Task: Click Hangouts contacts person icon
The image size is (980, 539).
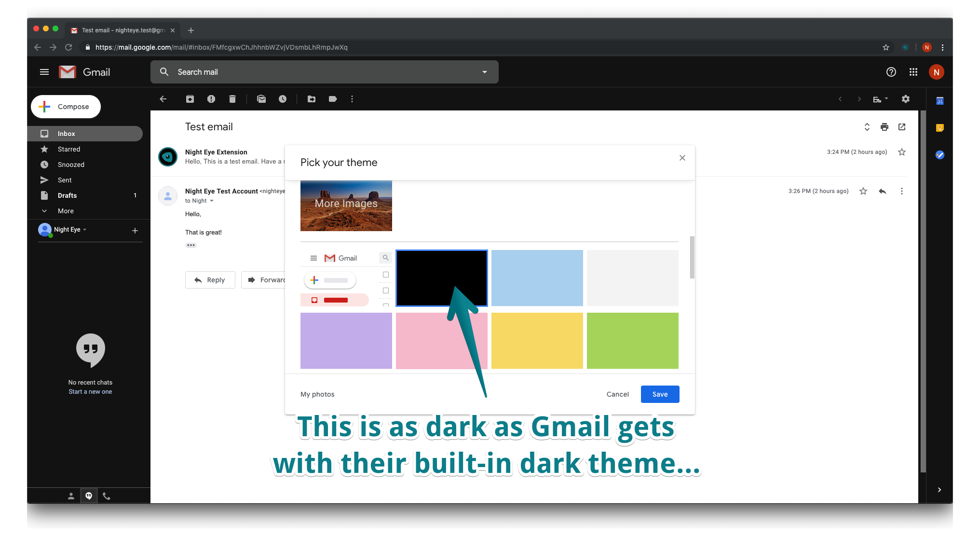Action: (x=71, y=496)
